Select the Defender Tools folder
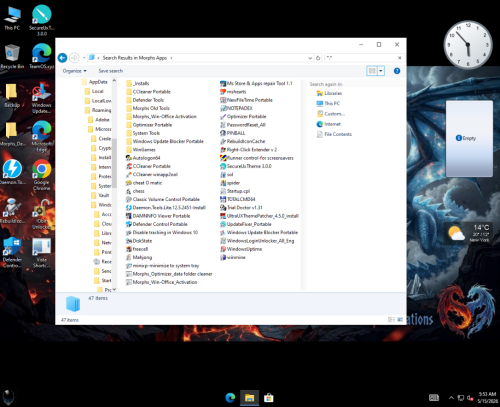Image resolution: width=500 pixels, height=407 pixels. point(145,100)
